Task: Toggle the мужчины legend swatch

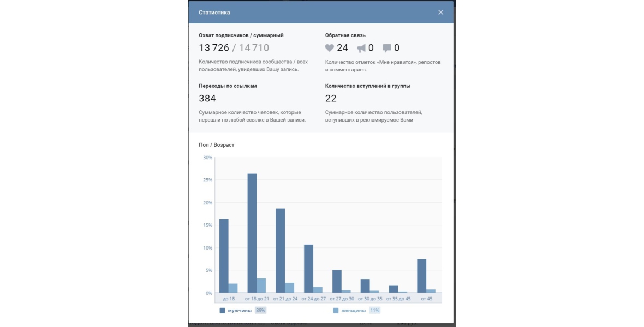Action: [x=222, y=311]
